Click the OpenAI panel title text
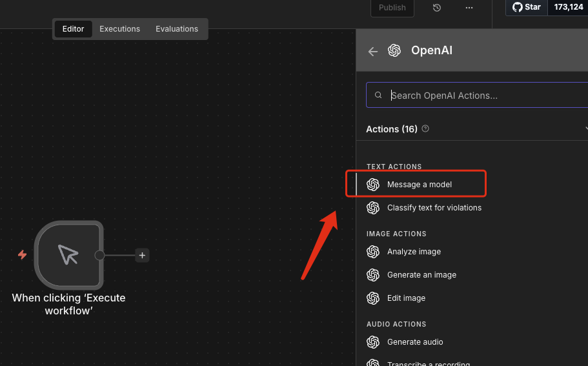588x366 pixels. click(x=432, y=50)
